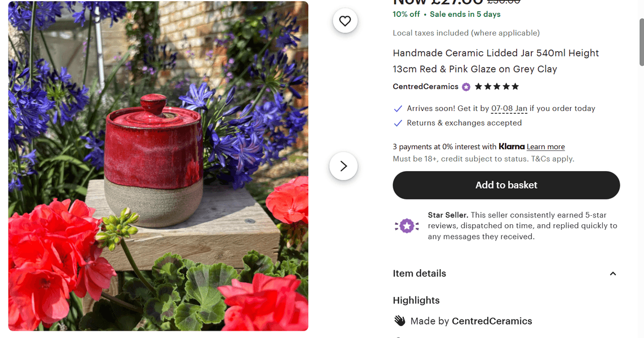Viewport: 644px width, 338px height.
Task: Click the large Star Seller icon
Action: coord(407,226)
